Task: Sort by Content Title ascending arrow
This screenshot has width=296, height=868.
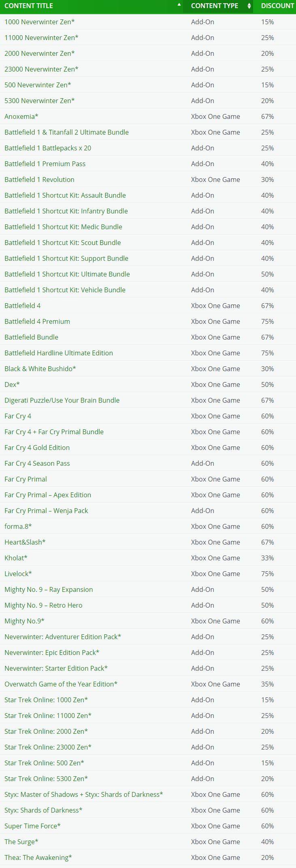Action: [179, 4]
